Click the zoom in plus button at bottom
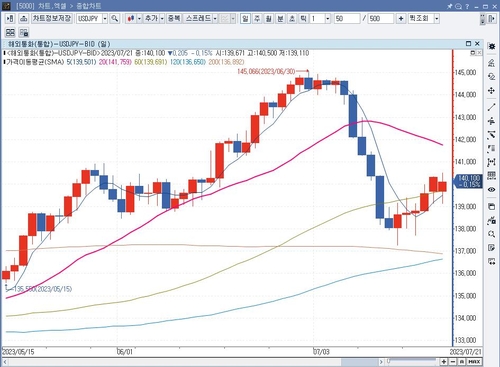Viewport: 500px width, 367px height. point(444,361)
